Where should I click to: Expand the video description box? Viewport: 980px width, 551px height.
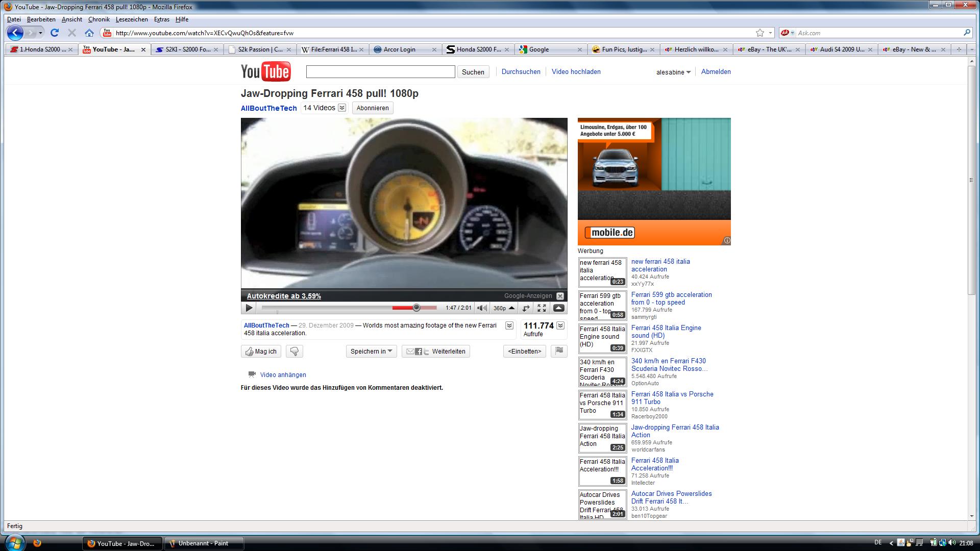click(x=509, y=325)
